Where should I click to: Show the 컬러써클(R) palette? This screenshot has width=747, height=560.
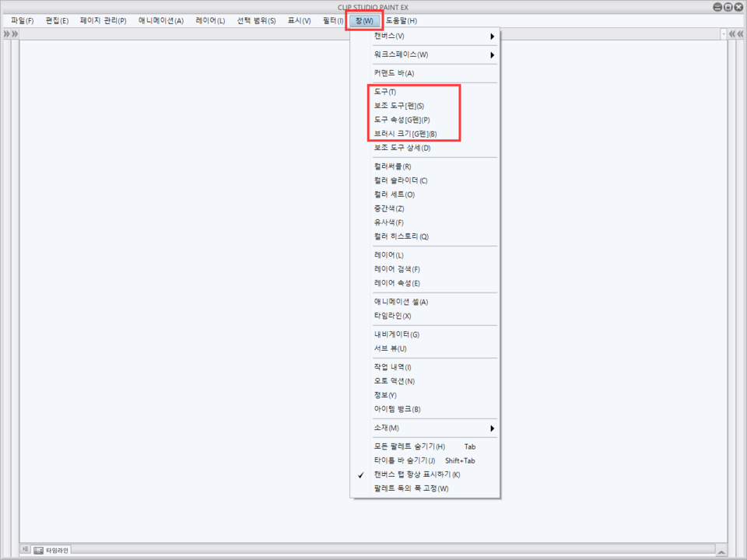click(434, 166)
